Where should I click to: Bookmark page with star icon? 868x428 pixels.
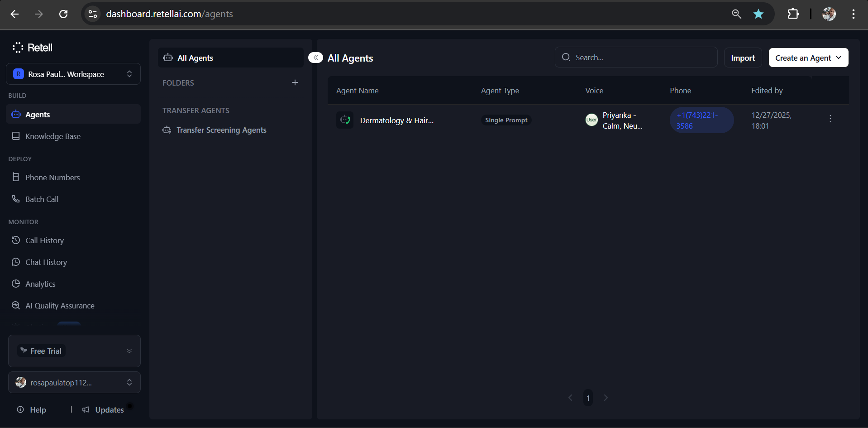(758, 14)
